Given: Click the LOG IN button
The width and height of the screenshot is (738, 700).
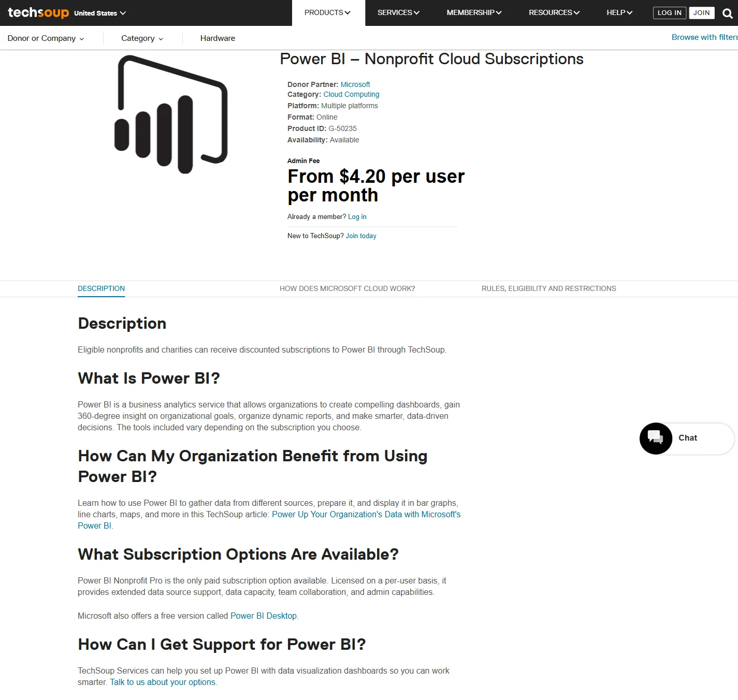Looking at the screenshot, I should [x=670, y=13].
